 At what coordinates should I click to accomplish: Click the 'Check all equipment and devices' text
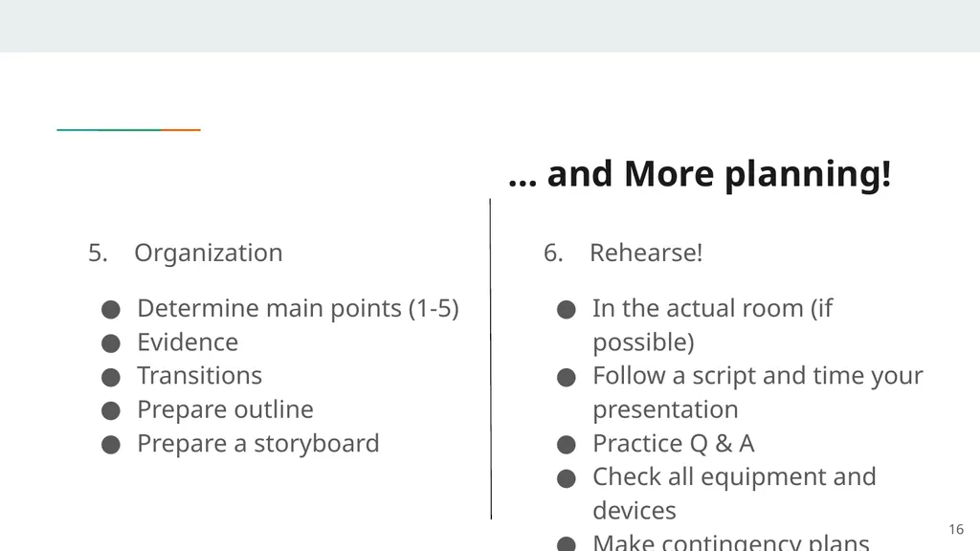(734, 494)
